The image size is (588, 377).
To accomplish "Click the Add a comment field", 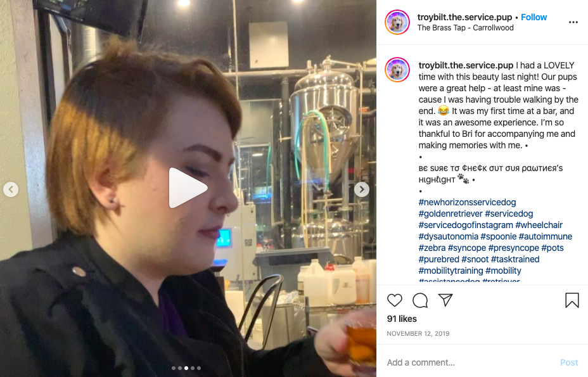I will click(x=469, y=362).
